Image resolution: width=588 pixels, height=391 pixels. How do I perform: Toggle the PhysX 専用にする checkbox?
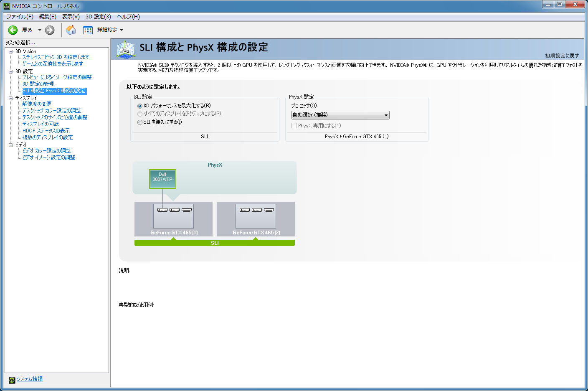tap(294, 125)
